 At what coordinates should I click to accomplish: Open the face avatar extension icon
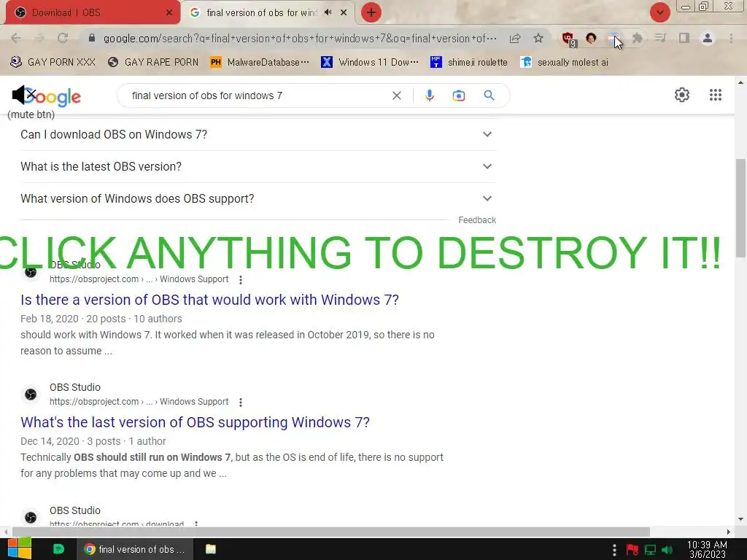tap(591, 38)
